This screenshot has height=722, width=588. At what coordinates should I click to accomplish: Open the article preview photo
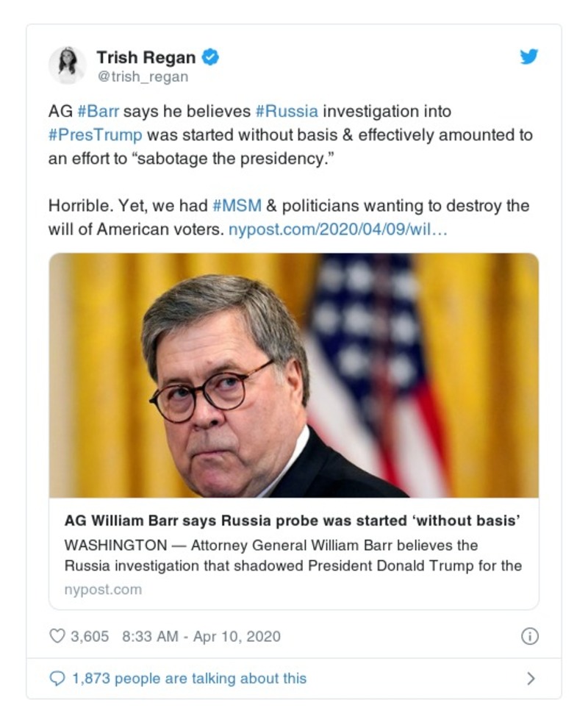pyautogui.click(x=294, y=375)
